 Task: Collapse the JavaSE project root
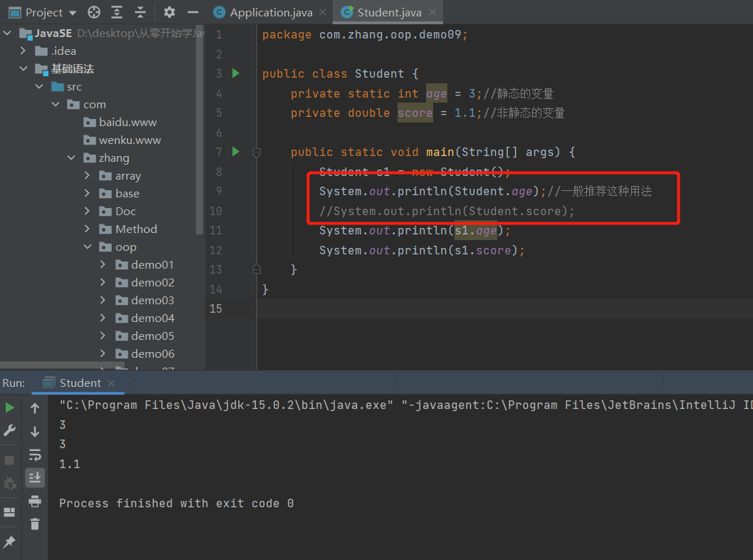point(7,33)
